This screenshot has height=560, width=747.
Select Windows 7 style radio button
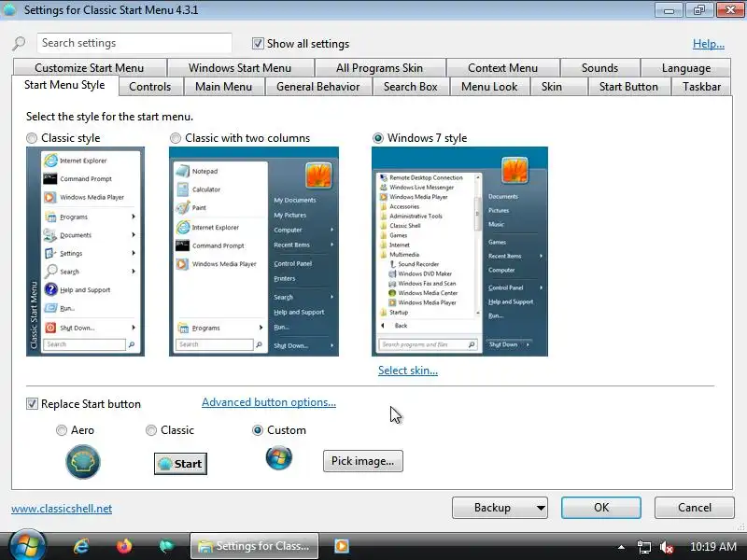(378, 138)
